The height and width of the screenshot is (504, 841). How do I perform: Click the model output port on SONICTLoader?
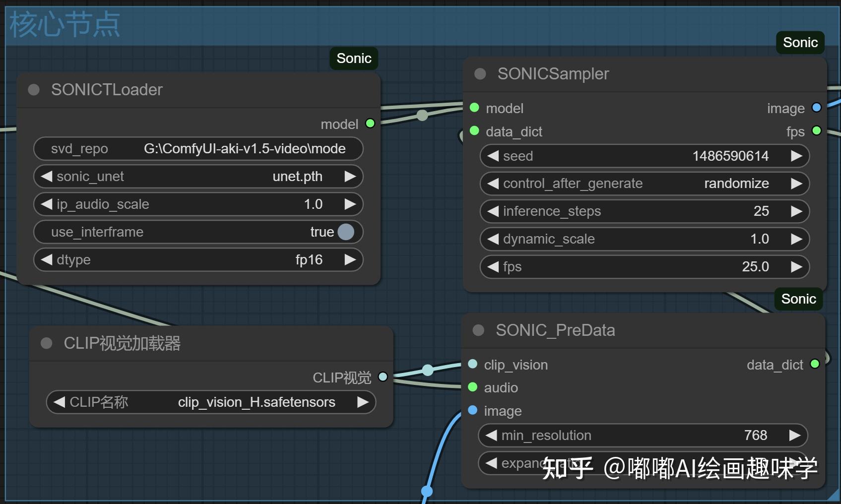click(x=370, y=124)
